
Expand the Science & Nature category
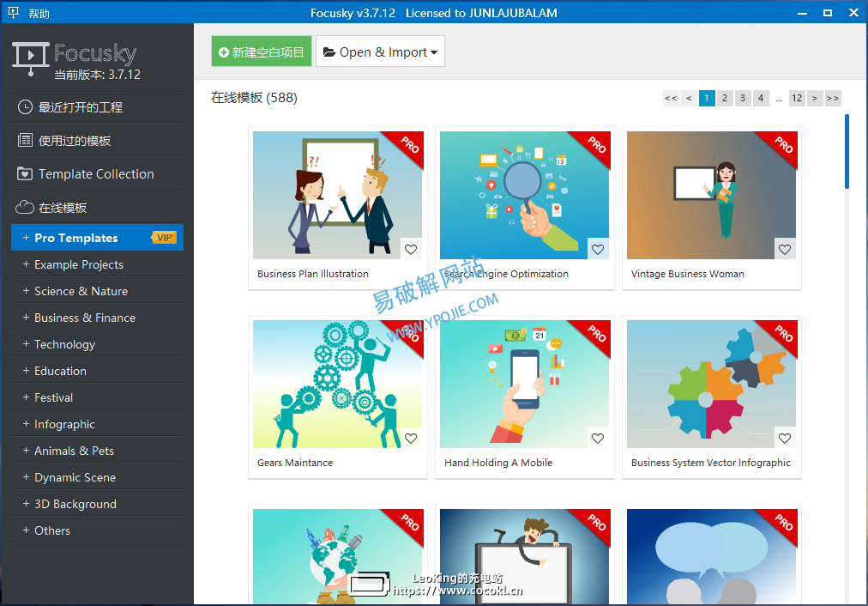click(26, 291)
